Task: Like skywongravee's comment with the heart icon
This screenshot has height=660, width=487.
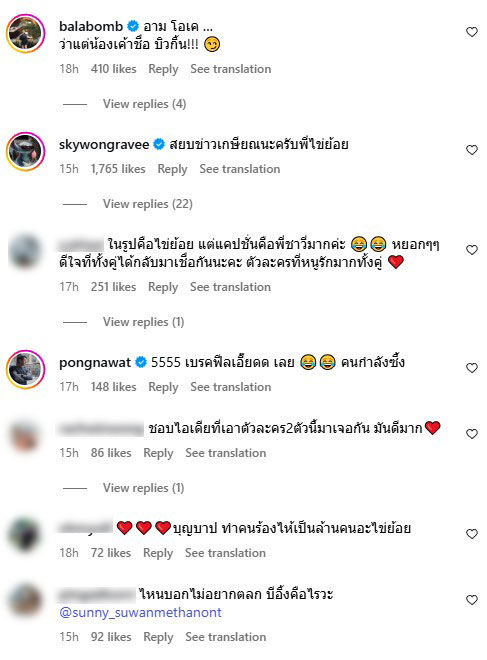Action: (471, 150)
